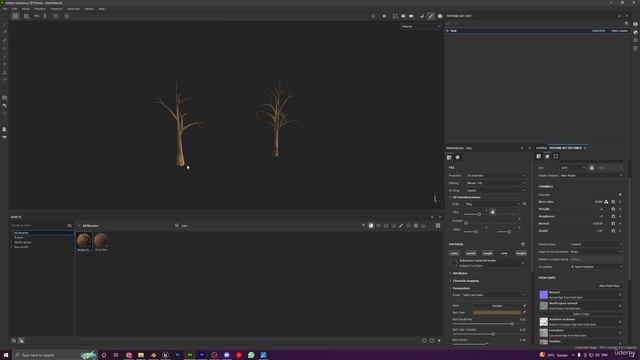Image resolution: width=640 pixels, height=360 pixels.
Task: Add a new channel with plus icon
Action: click(x=620, y=195)
